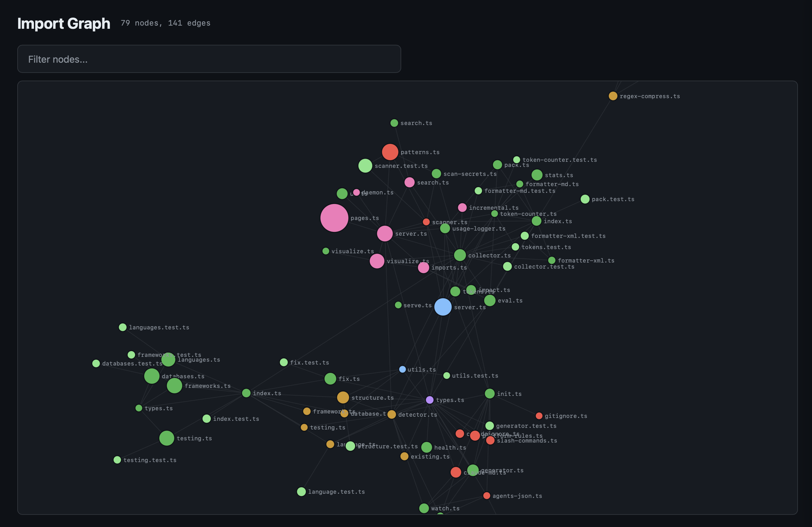Select the red gitignore.ts node
The height and width of the screenshot is (527, 812).
539,415
